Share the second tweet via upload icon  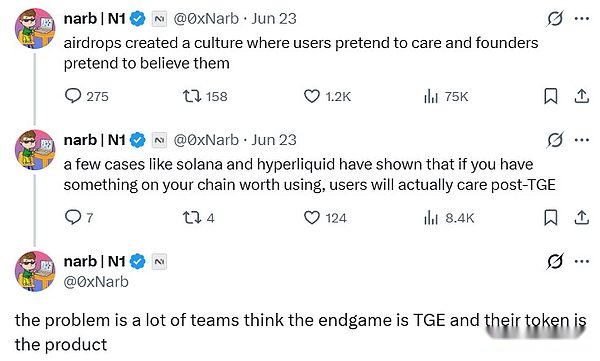[x=581, y=217]
